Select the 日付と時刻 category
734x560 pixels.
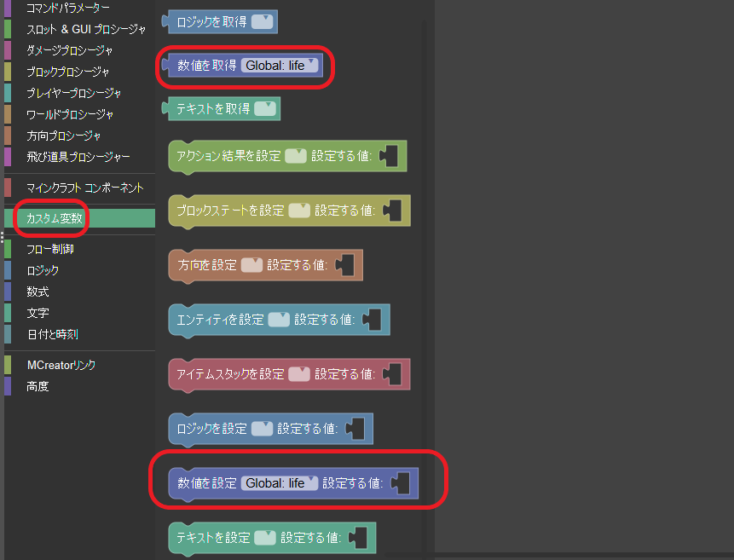click(53, 334)
